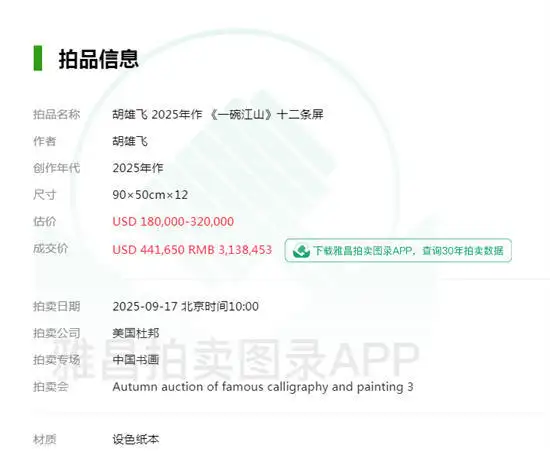Click the Artron app logo icon in the download button
Viewport: 550px width, 455px height.
pyautogui.click(x=301, y=250)
